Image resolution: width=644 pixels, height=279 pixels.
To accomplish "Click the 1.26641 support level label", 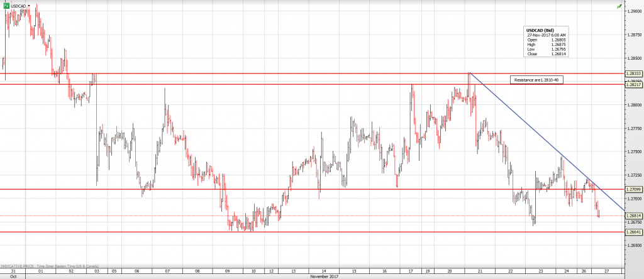I will tap(633, 232).
